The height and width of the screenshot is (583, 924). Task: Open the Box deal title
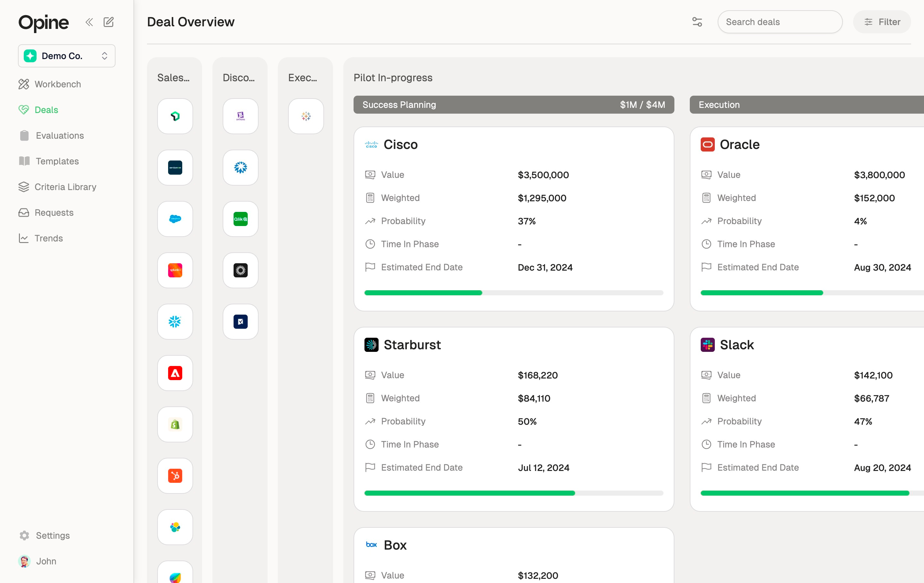tap(395, 545)
